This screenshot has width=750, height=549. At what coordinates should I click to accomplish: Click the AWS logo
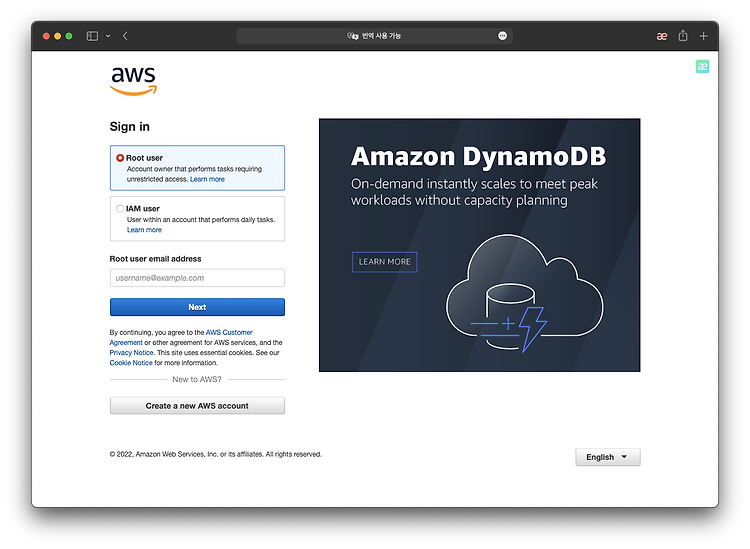pyautogui.click(x=133, y=80)
